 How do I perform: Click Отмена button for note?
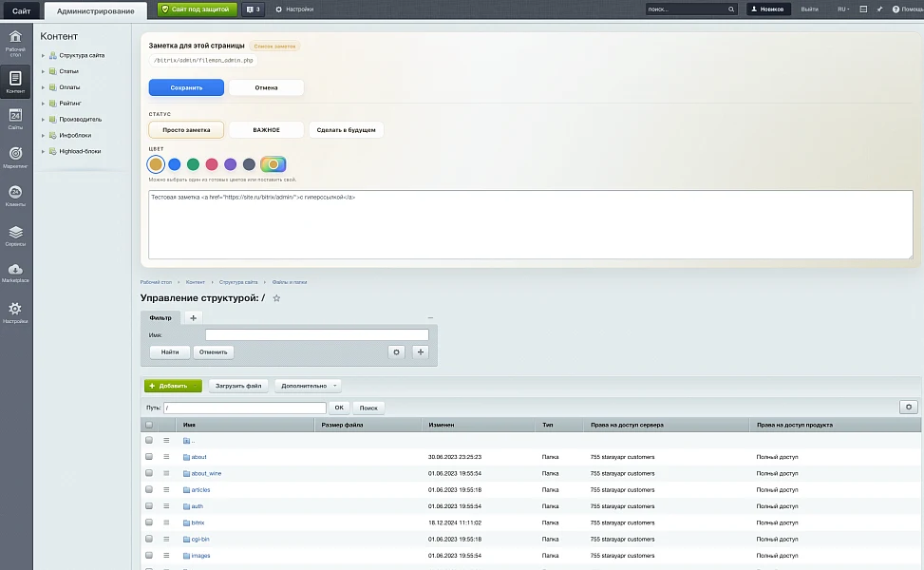click(266, 87)
